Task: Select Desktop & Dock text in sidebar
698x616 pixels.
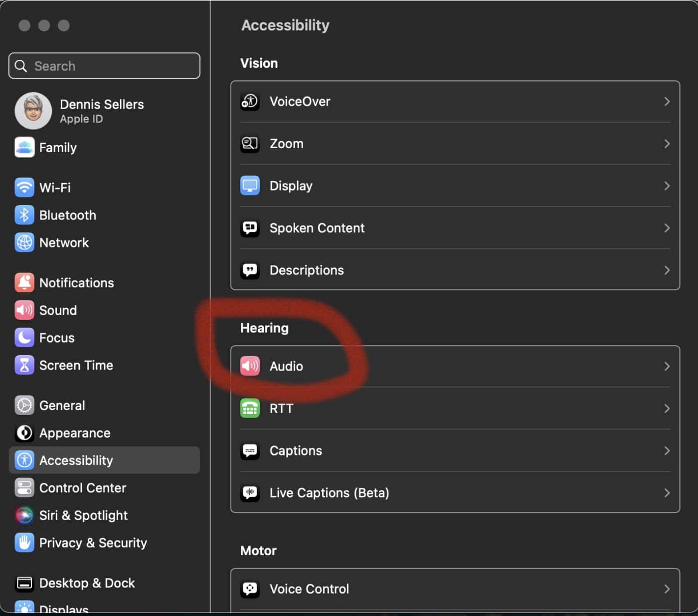Action: pyautogui.click(x=87, y=583)
